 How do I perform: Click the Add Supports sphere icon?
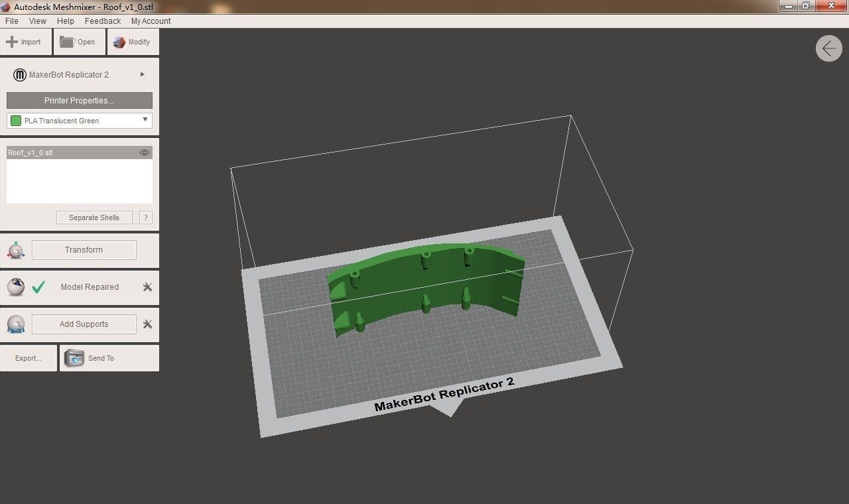pyautogui.click(x=16, y=324)
